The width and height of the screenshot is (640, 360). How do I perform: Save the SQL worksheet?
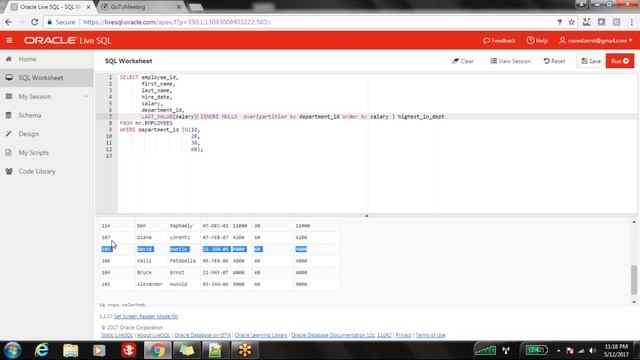[591, 61]
